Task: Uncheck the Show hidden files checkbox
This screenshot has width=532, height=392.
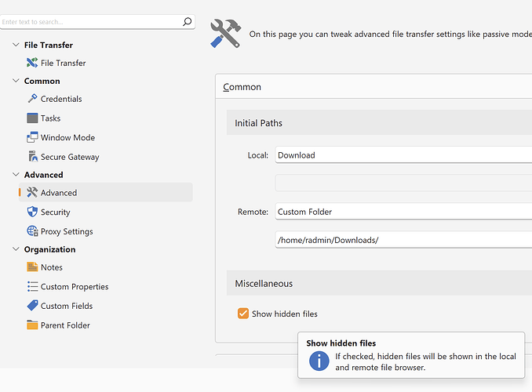Action: coord(243,314)
